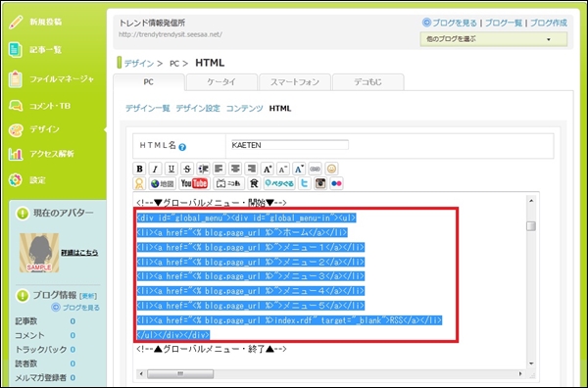
Task: Insert blockquote toolbar icon
Action: (203, 170)
